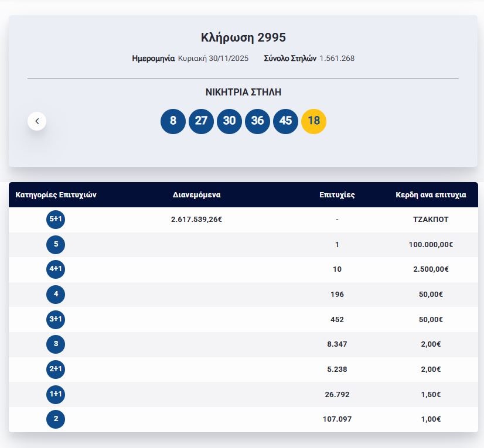
Task: Click the 1+1 category badge
Action: point(56,394)
